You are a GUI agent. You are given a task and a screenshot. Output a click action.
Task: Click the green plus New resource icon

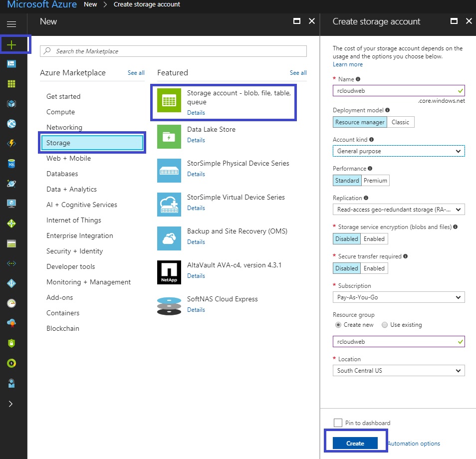point(11,45)
